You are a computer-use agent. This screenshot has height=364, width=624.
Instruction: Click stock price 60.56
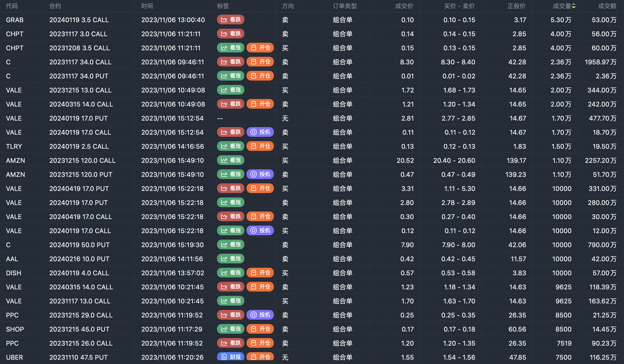coord(517,329)
